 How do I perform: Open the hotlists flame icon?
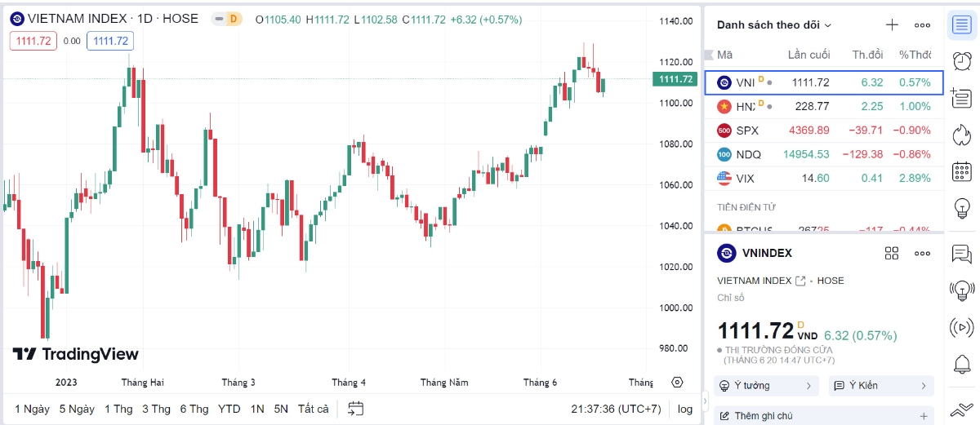[x=962, y=135]
